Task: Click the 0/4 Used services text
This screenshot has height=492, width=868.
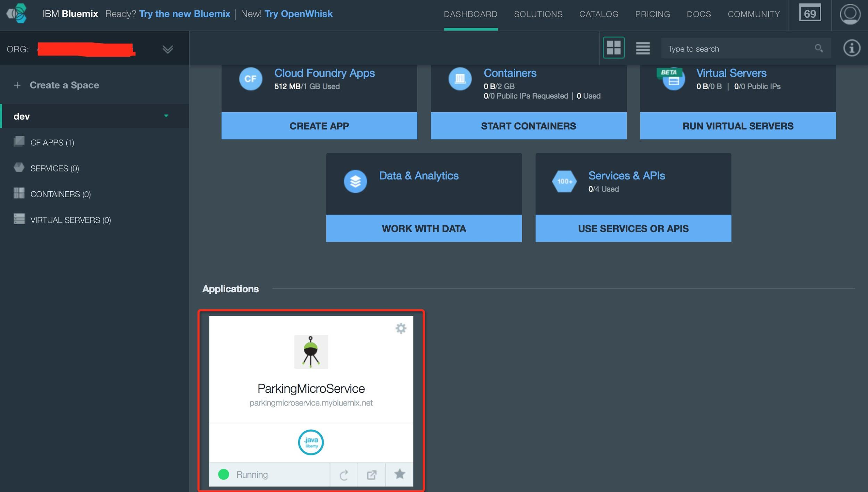Action: tap(603, 189)
